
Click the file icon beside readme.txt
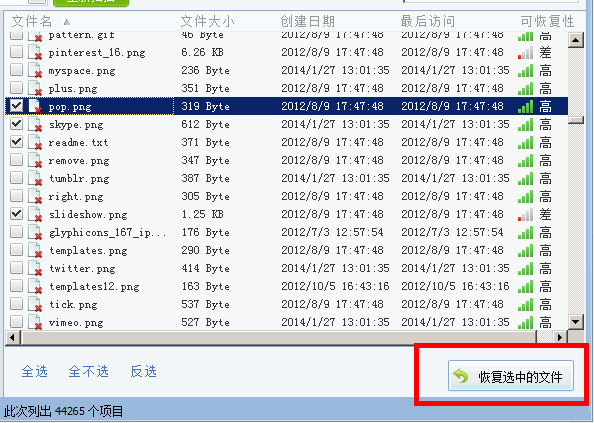35,143
